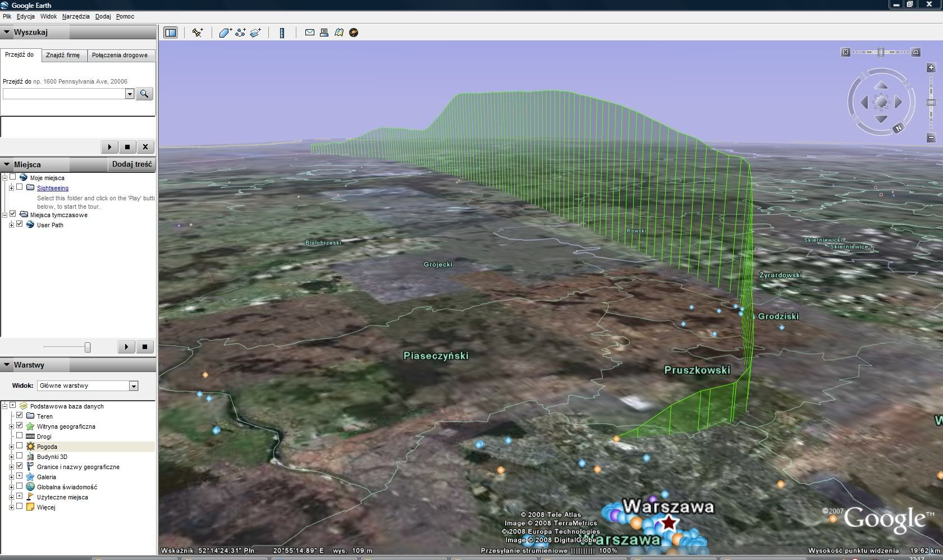Expand the Pogoda layer tree node

[11, 447]
